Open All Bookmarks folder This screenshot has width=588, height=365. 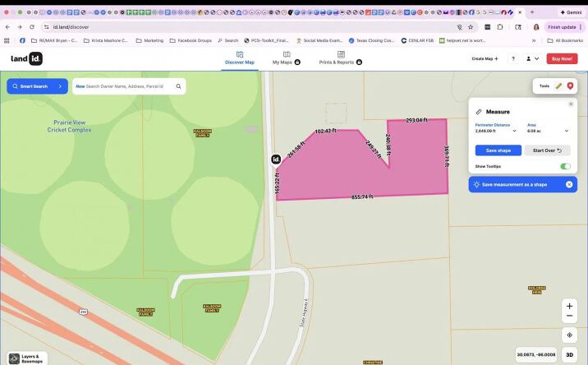565,40
